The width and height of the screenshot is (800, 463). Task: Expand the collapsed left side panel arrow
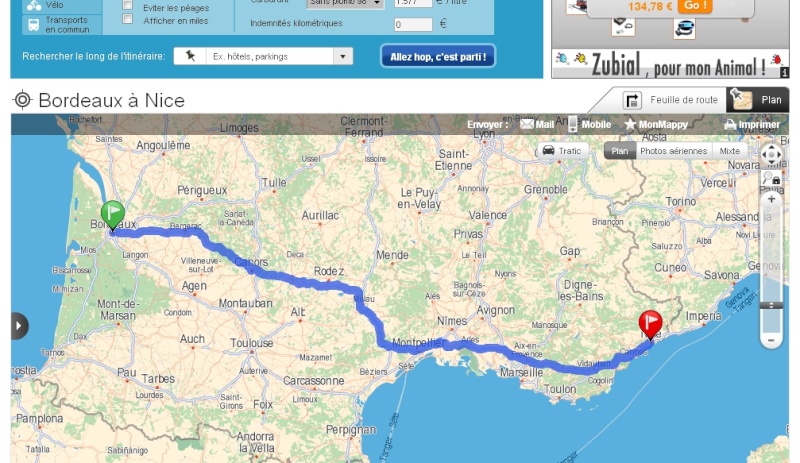tap(19, 326)
